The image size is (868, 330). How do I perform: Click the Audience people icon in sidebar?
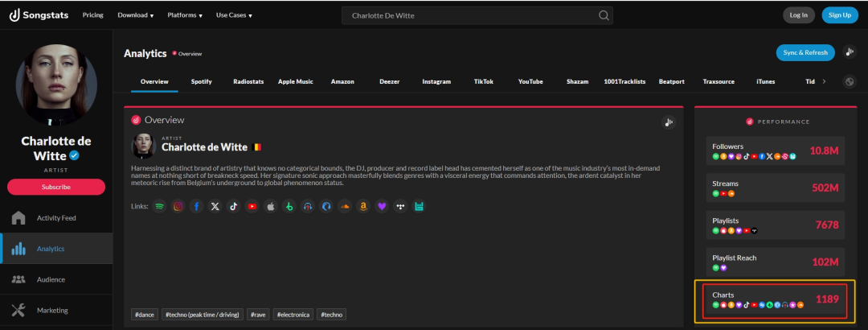coord(18,279)
